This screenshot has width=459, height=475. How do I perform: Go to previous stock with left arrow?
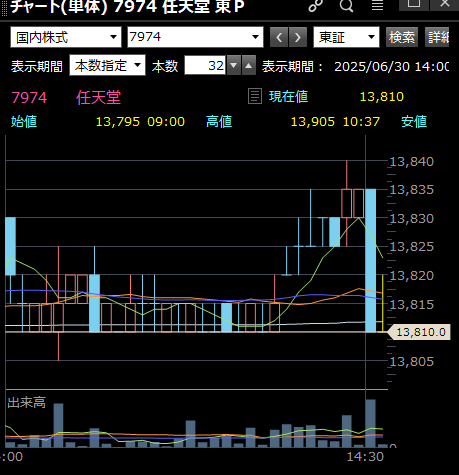[x=279, y=37]
